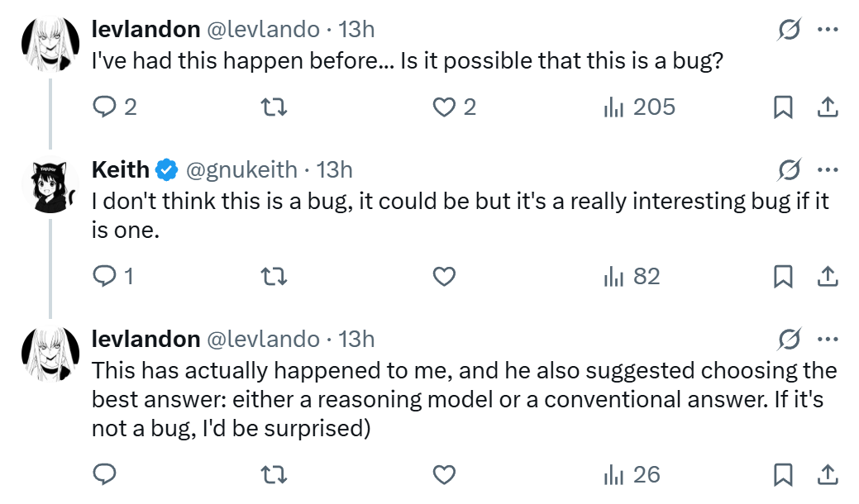Bookmark Keith's tweet
This screenshot has width=859, height=504.
click(x=782, y=277)
